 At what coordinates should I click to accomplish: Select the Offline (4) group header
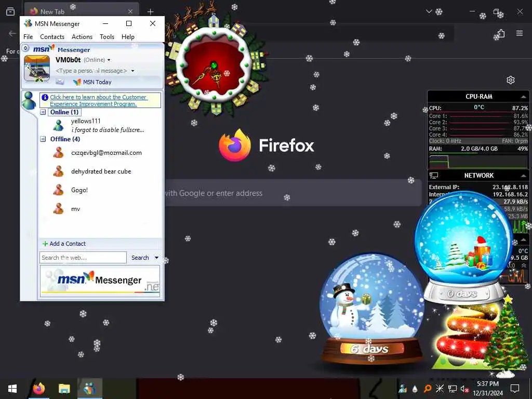(65, 139)
